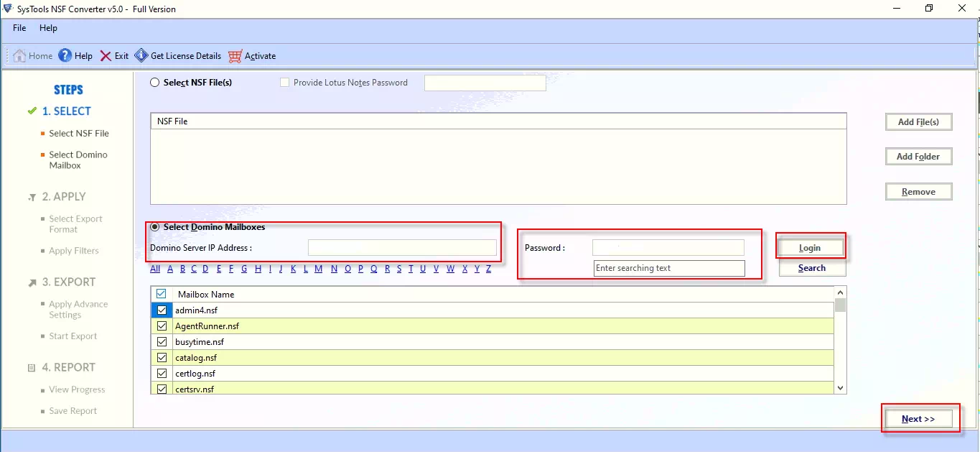This screenshot has width=980, height=452.
Task: Click the mailbox list scroll down arrow
Action: [x=841, y=388]
